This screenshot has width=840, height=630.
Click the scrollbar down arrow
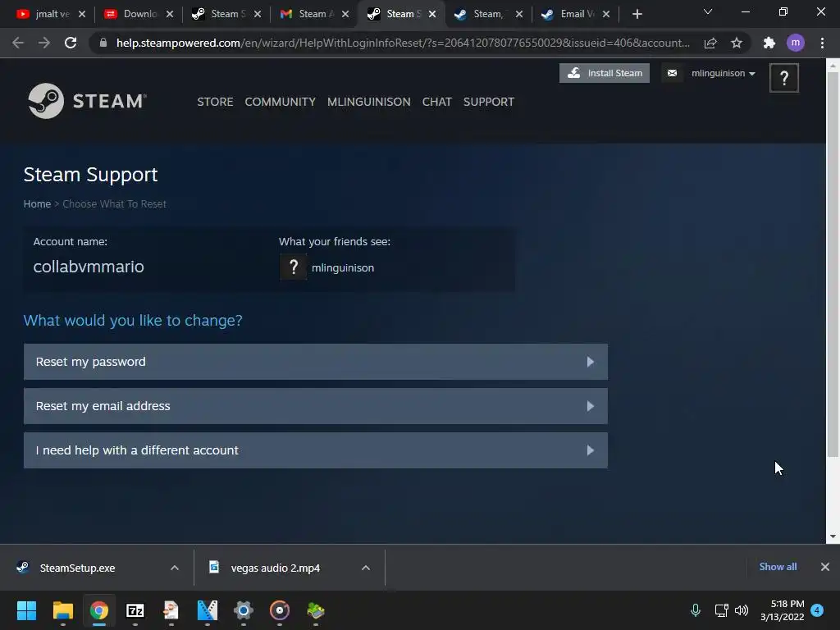(833, 536)
